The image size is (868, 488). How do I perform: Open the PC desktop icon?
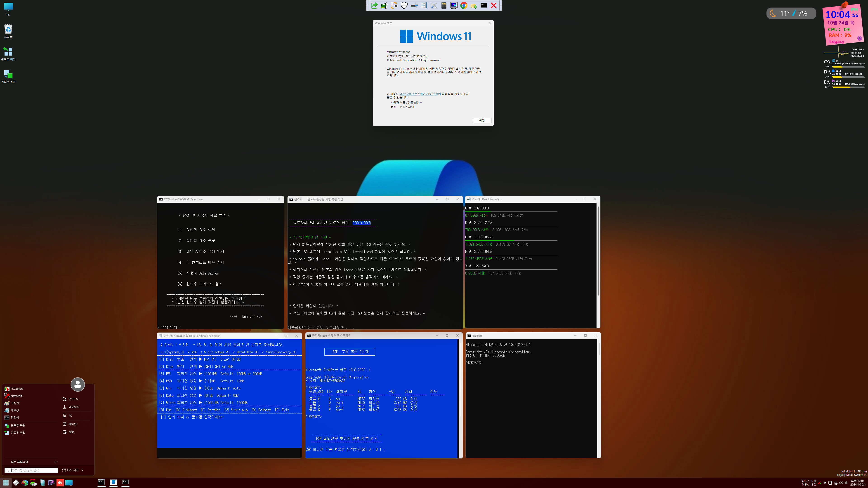click(8, 9)
